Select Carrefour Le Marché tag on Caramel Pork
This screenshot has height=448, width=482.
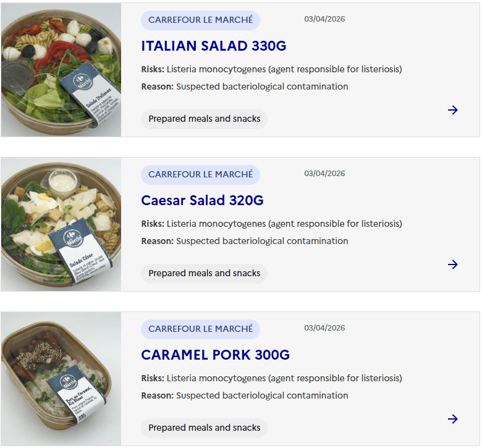[x=200, y=329]
